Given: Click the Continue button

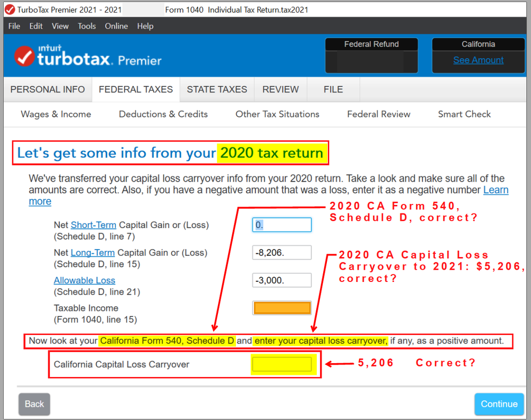Looking at the screenshot, I should pyautogui.click(x=499, y=404).
